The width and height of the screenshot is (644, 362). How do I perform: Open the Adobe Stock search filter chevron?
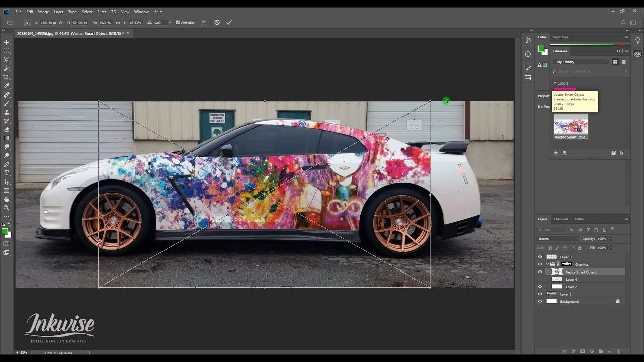click(x=625, y=71)
